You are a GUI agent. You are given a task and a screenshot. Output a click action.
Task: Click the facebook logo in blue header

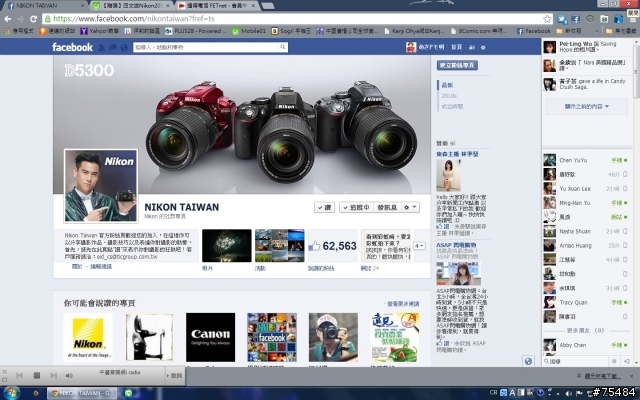pos(72,47)
